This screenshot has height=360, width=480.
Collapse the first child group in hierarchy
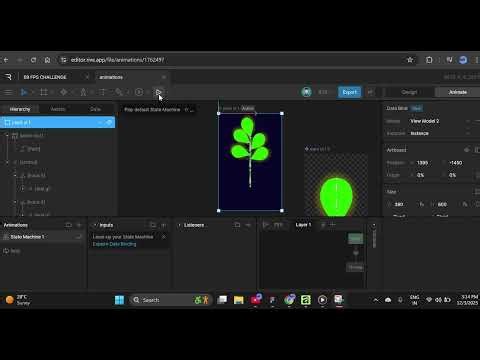tap(7, 135)
